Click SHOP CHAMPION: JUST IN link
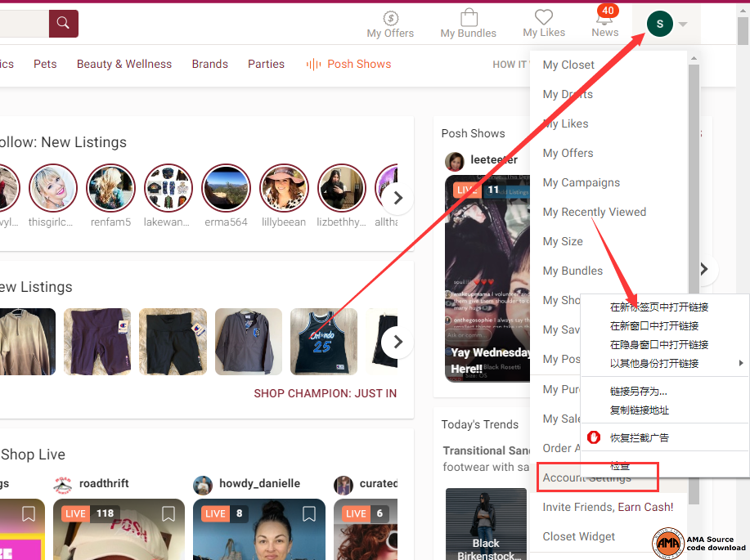The height and width of the screenshot is (560, 750). tap(325, 393)
